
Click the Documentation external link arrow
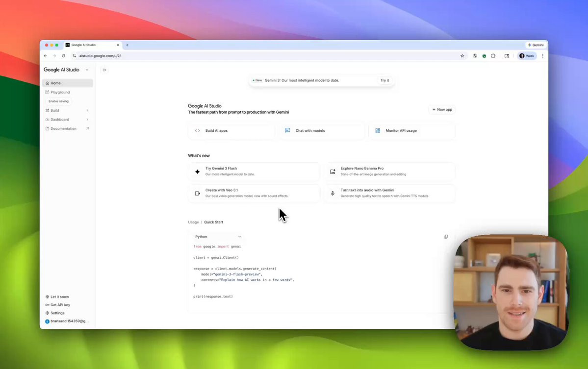click(x=87, y=128)
